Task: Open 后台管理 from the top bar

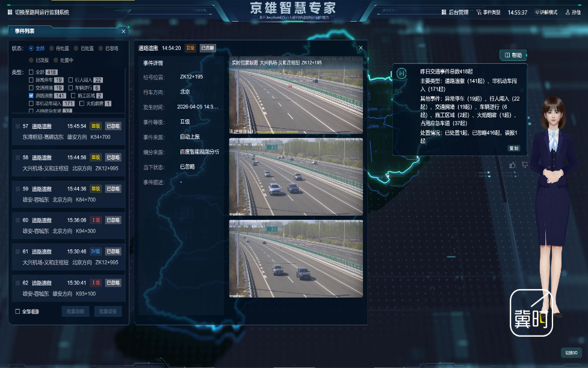Action: pyautogui.click(x=455, y=12)
